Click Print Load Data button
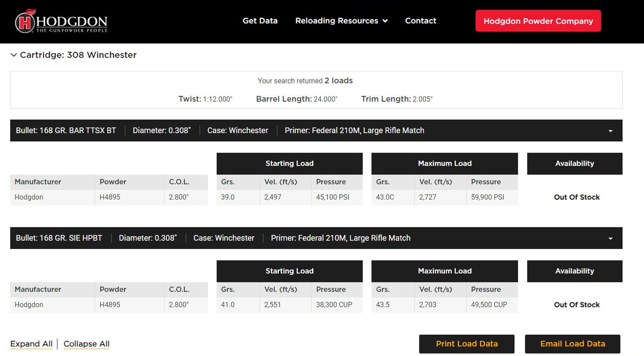The width and height of the screenshot is (644, 356). [467, 344]
